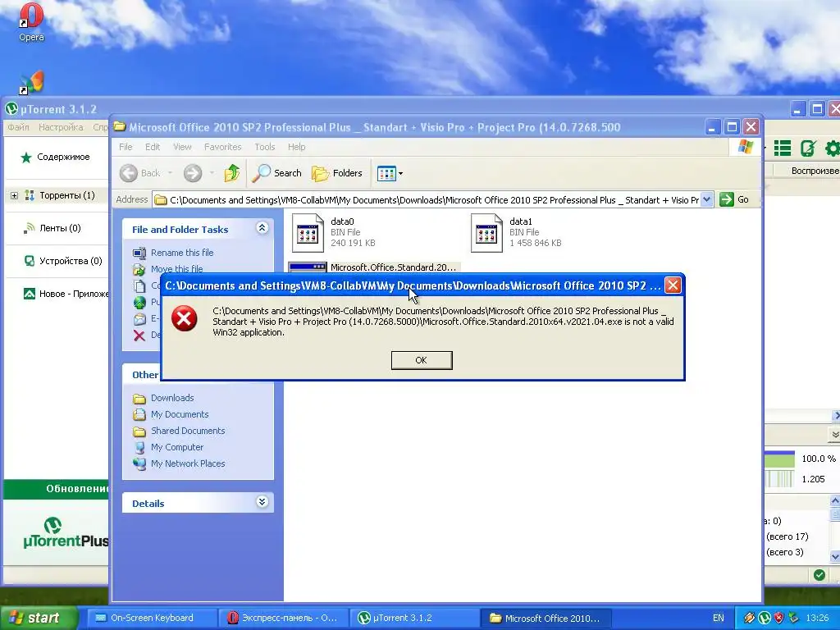The width and height of the screenshot is (840, 630).
Task: Select Устройства (0) in µTorrent sidebar
Action: coord(71,261)
